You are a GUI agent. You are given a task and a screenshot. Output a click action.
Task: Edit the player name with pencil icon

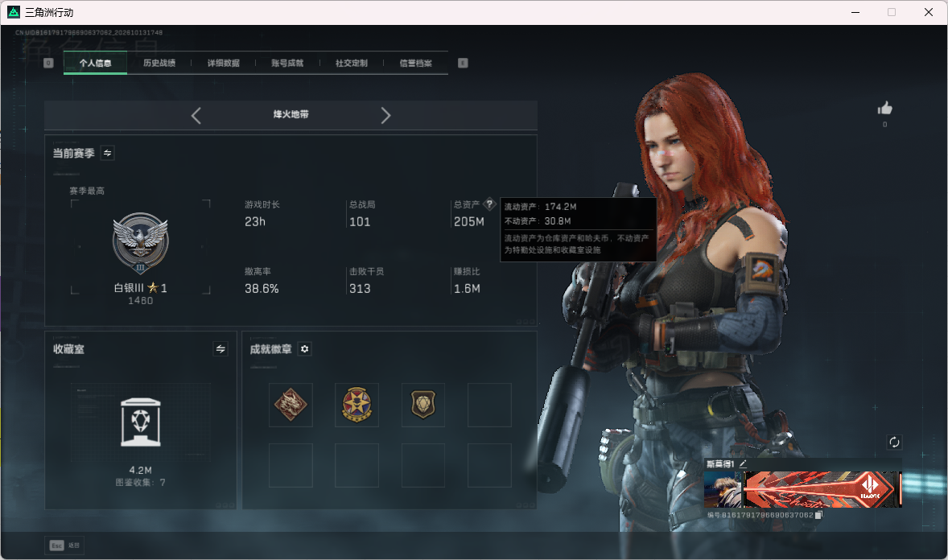point(743,463)
